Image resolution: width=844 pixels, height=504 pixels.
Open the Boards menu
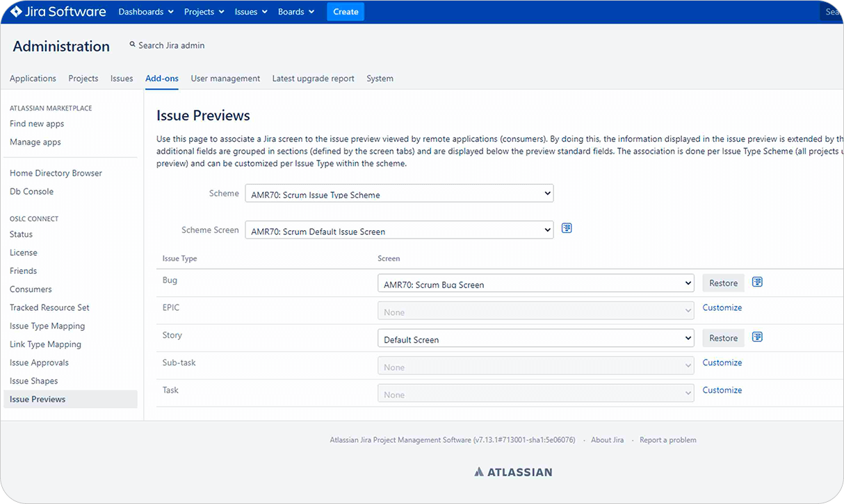(296, 12)
